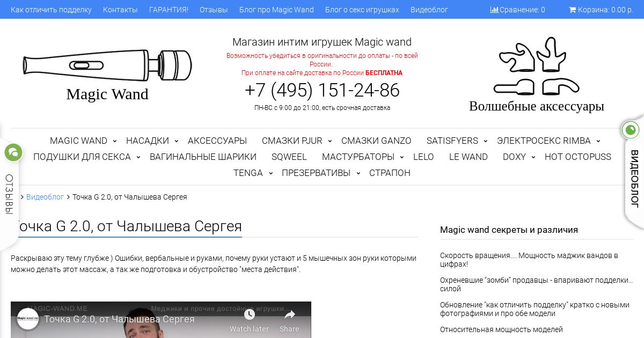The image size is (644, 338).
Task: Click the channel avatar on video
Action: tap(28, 319)
